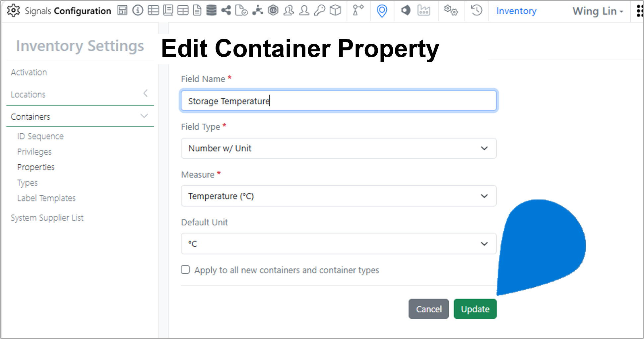
Task: Click the branch workflow icon
Action: [x=358, y=11]
